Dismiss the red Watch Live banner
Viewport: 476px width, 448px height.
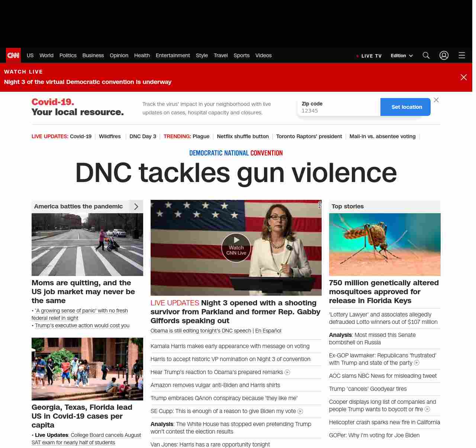click(x=464, y=77)
